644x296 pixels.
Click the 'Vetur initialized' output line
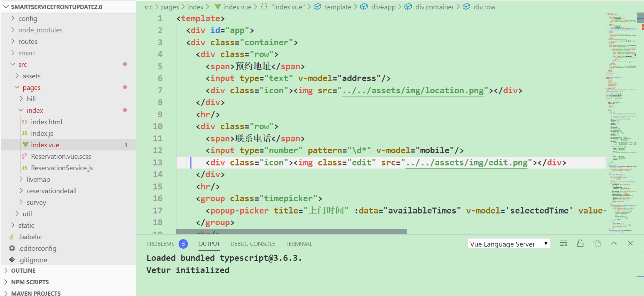(x=188, y=270)
